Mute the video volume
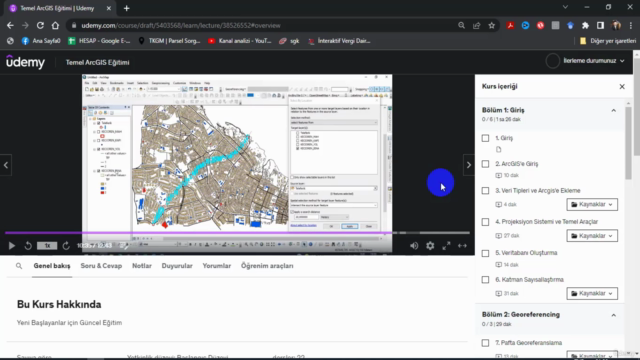The image size is (640, 360). [414, 246]
